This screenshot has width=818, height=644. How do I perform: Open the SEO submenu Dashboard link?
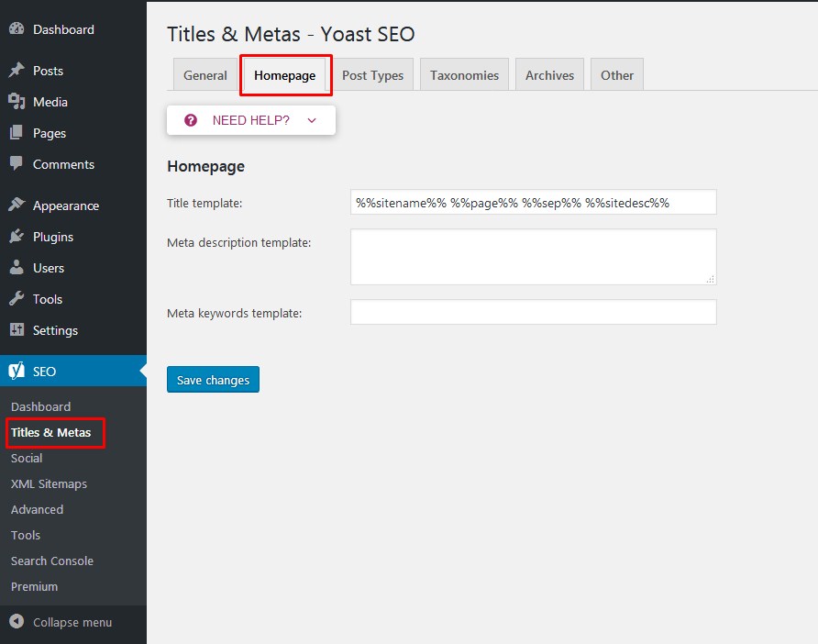40,406
